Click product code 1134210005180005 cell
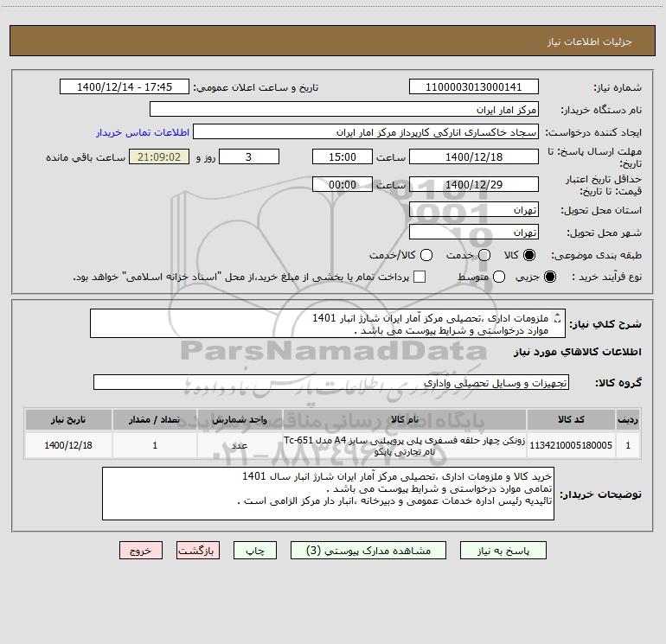 (x=571, y=445)
